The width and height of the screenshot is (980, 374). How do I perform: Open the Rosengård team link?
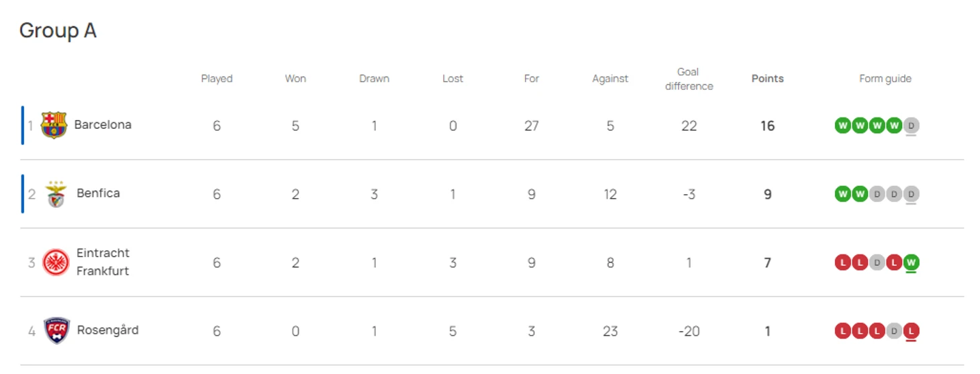(107, 330)
